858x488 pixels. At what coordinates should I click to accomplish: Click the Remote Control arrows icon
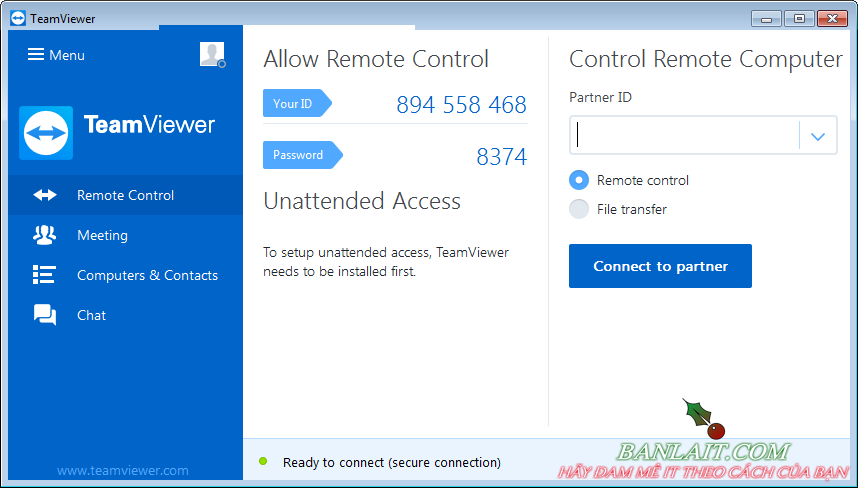[x=45, y=196]
